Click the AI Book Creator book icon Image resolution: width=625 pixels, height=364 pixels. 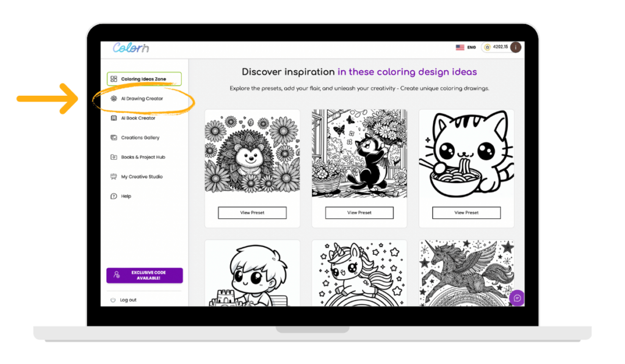tap(114, 118)
